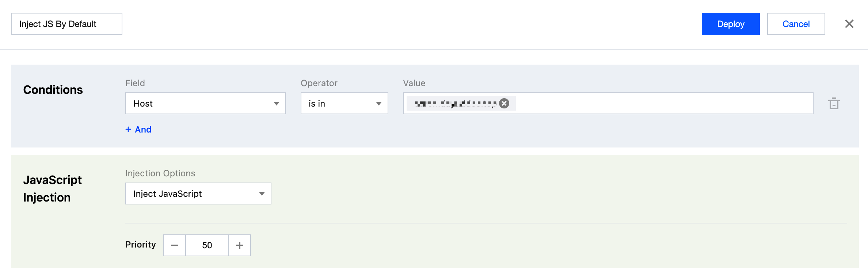Delete the Host condition with trash icon

click(834, 104)
